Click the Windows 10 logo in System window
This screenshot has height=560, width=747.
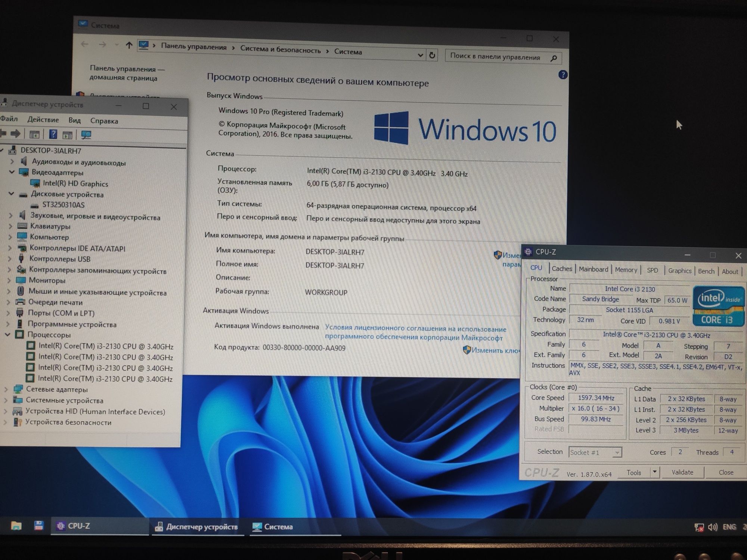(465, 129)
